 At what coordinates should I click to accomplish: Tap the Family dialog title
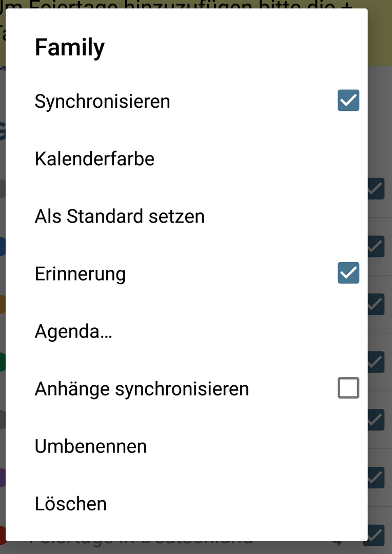tap(70, 48)
